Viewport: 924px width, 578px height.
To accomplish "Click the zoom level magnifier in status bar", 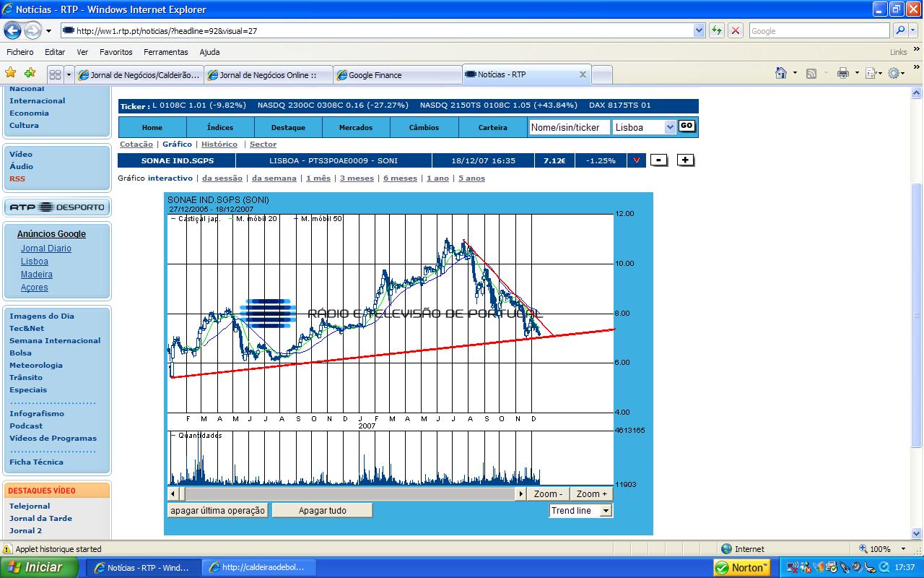I will [863, 549].
